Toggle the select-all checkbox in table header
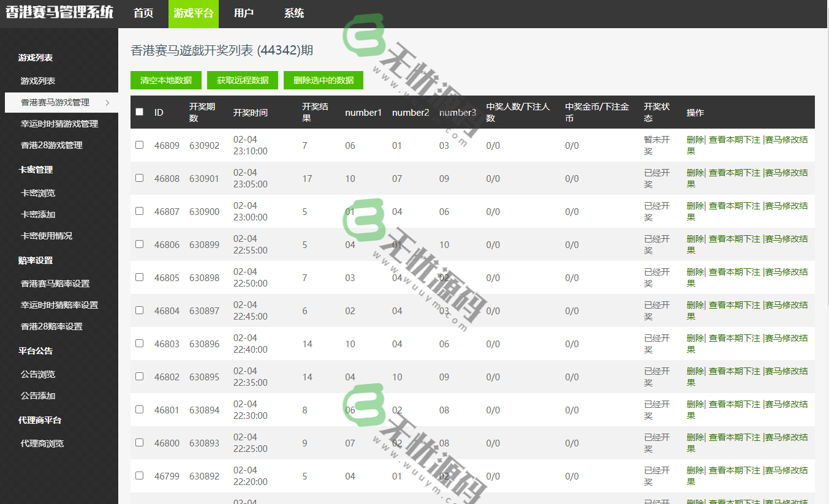 tap(139, 112)
